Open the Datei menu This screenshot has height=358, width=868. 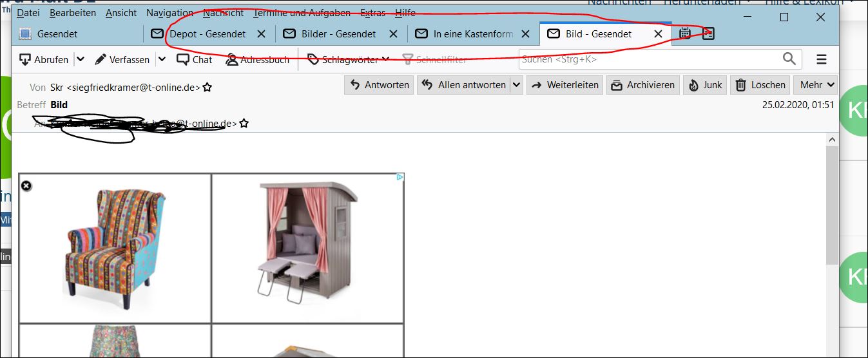click(x=28, y=13)
